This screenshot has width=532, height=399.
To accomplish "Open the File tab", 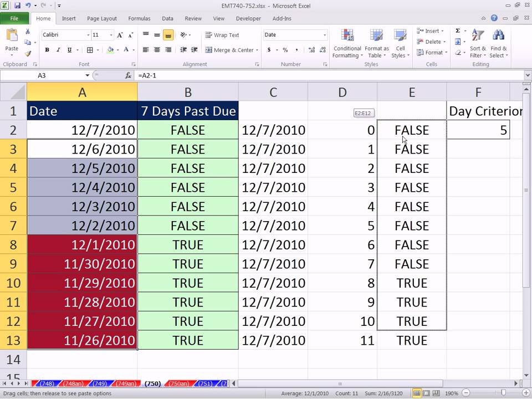I will coord(14,18).
